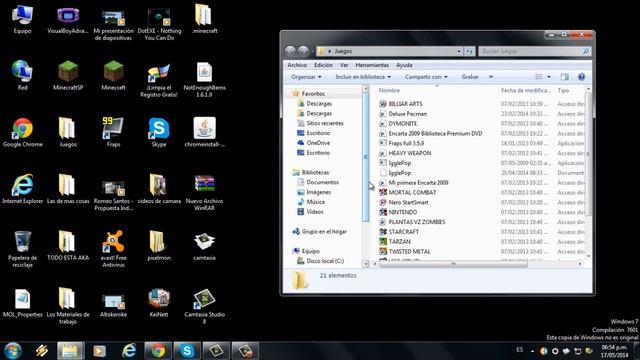This screenshot has width=640, height=360.
Task: Expand the Compartir con dropdown
Action: 426,77
